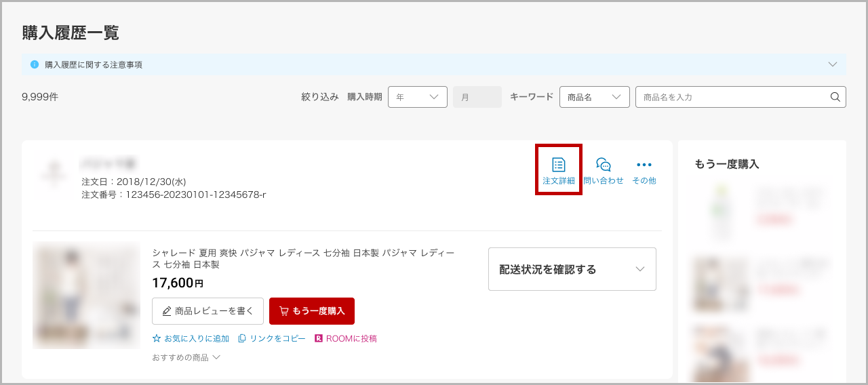Open the 商品名 keyword type dropdown
This screenshot has width=868, height=385.
pos(594,97)
